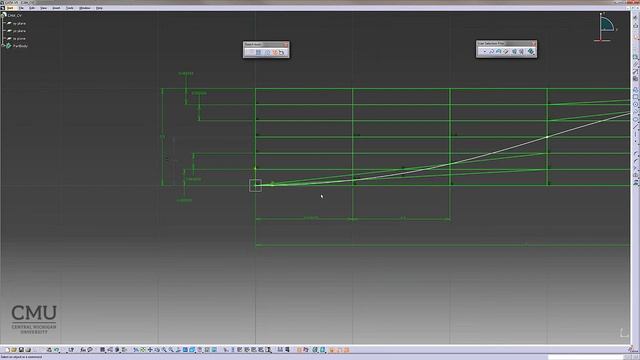
Task: Toggle Construction/Standard Element in Sketch tools
Action: (267, 53)
